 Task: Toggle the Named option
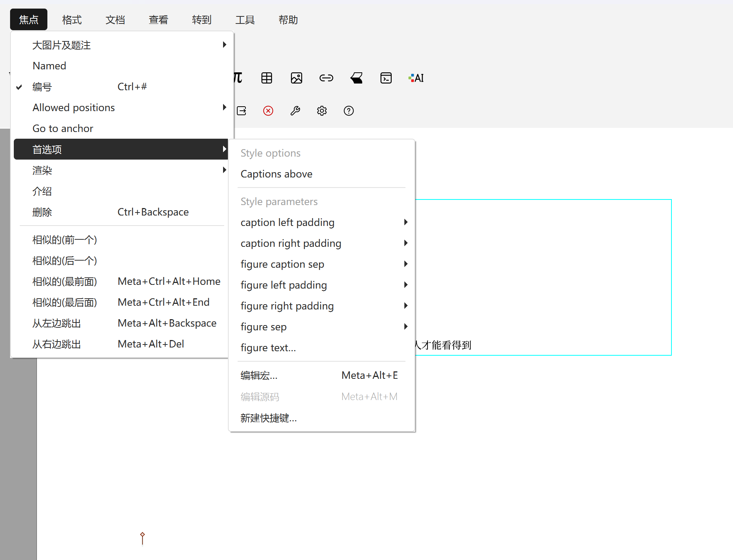tap(49, 66)
